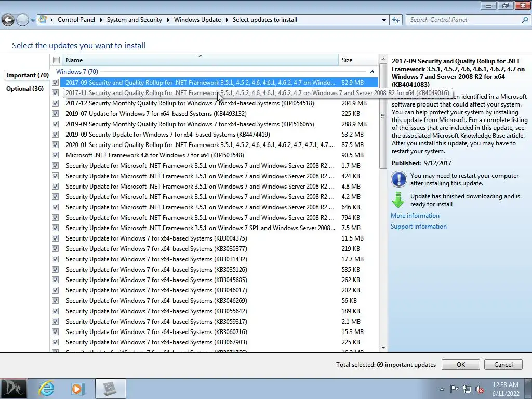Screen dimensions: 532x399
Task: Toggle the select-all checkbox in header
Action: pos(56,60)
